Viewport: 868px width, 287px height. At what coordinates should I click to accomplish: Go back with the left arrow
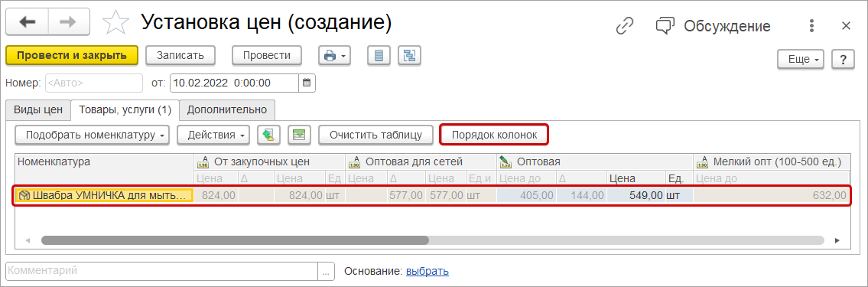(27, 23)
